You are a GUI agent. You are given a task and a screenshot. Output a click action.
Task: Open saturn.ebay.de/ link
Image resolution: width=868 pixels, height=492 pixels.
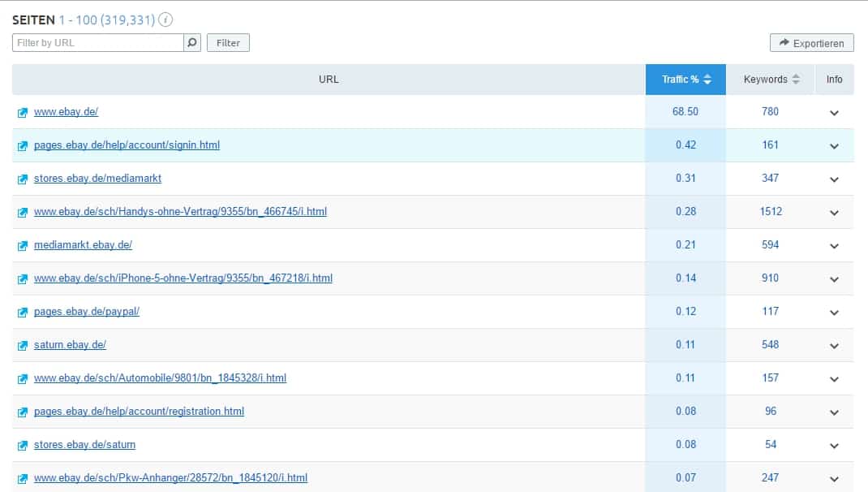(x=70, y=344)
